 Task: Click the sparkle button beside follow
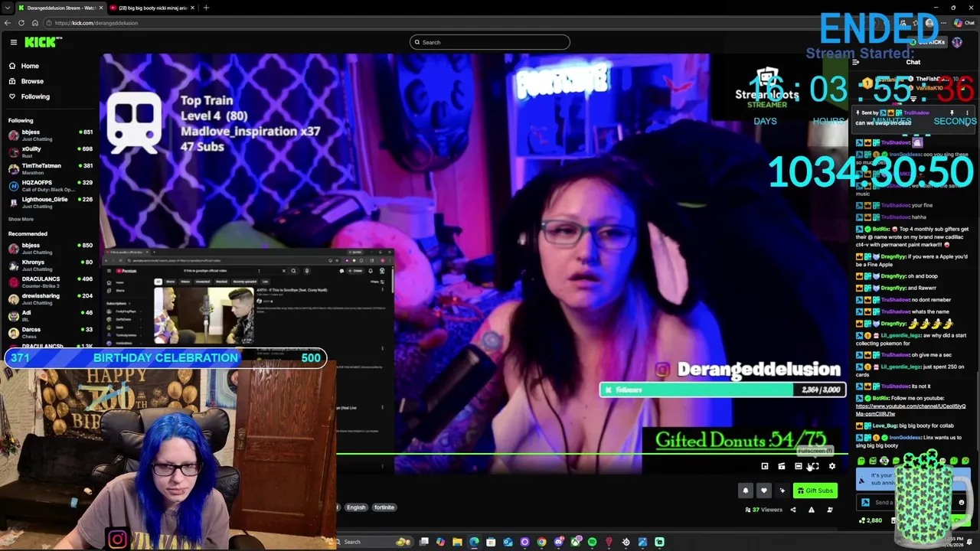[x=782, y=491]
